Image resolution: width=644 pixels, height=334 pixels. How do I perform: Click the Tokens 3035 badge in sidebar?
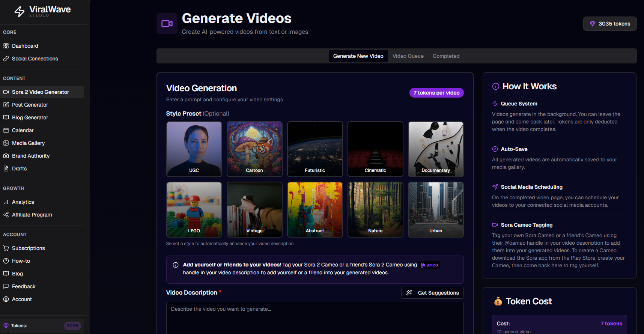pos(72,326)
